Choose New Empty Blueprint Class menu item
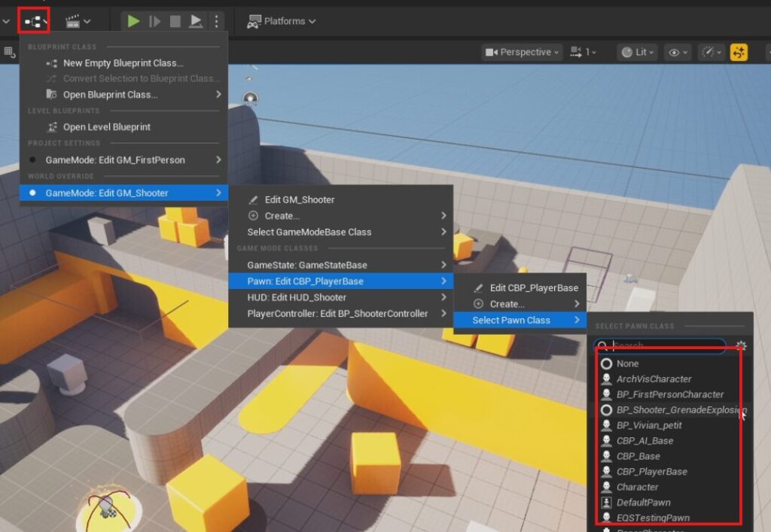This screenshot has height=532, width=771. [123, 63]
